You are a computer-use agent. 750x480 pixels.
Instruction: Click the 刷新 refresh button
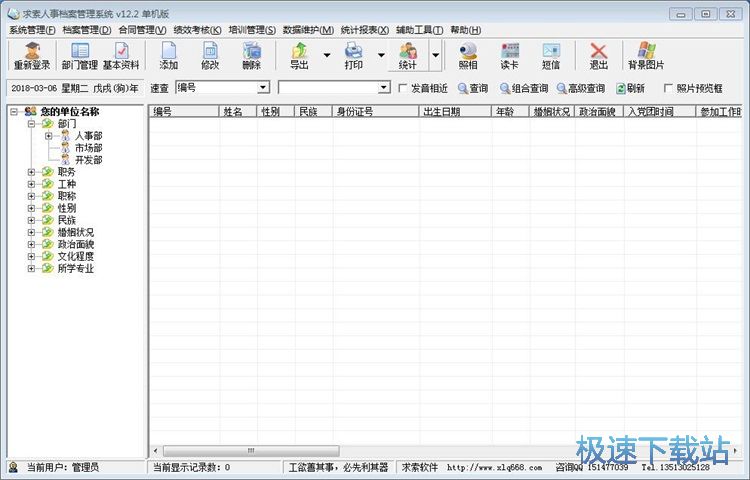click(630, 88)
